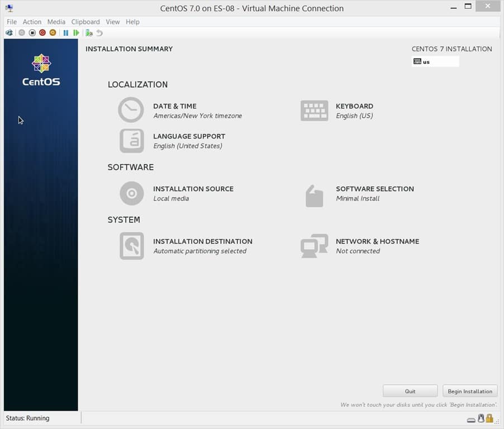Open the Action menu
Image resolution: width=504 pixels, height=429 pixels.
pos(32,22)
